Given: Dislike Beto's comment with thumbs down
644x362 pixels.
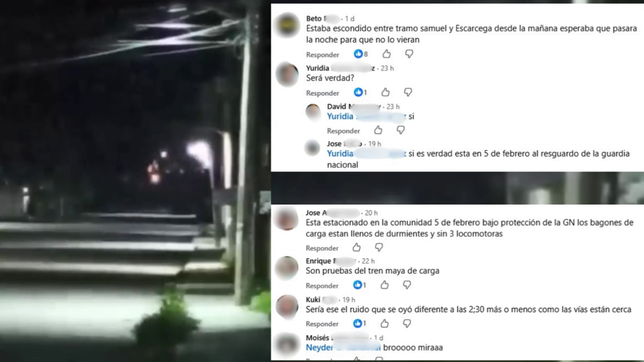Looking at the screenshot, I should point(409,54).
